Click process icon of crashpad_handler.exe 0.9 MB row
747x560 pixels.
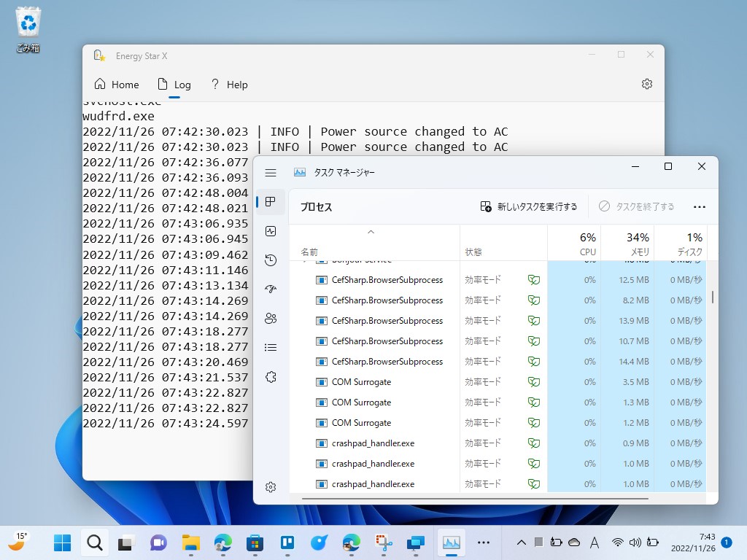coord(321,443)
